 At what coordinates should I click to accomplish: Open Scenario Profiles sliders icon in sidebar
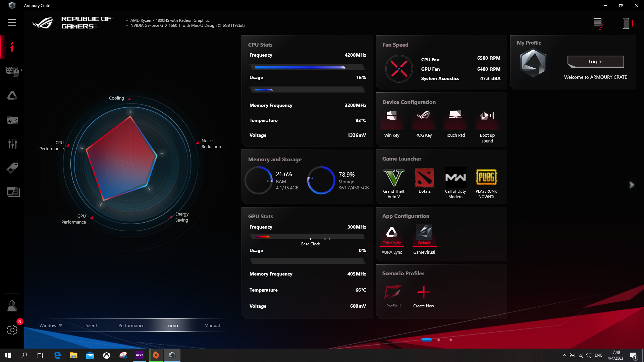click(x=12, y=143)
